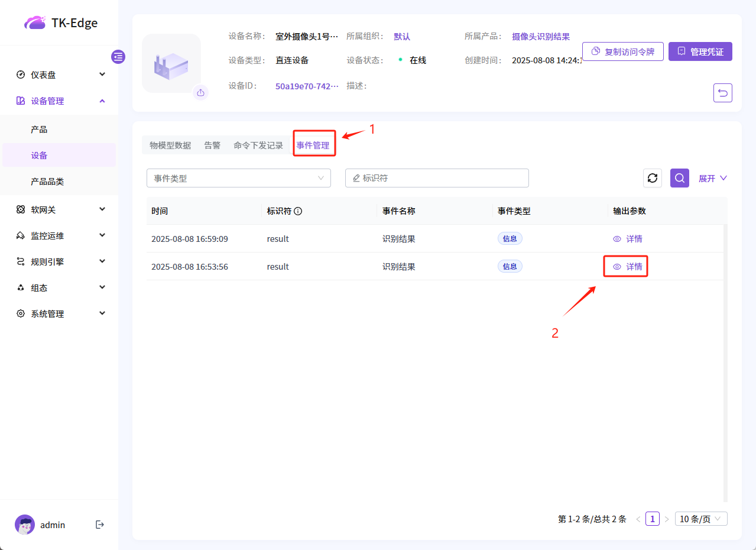Screen dimensions: 756x550
Task: Click the 标识符 search input field
Action: click(x=437, y=178)
